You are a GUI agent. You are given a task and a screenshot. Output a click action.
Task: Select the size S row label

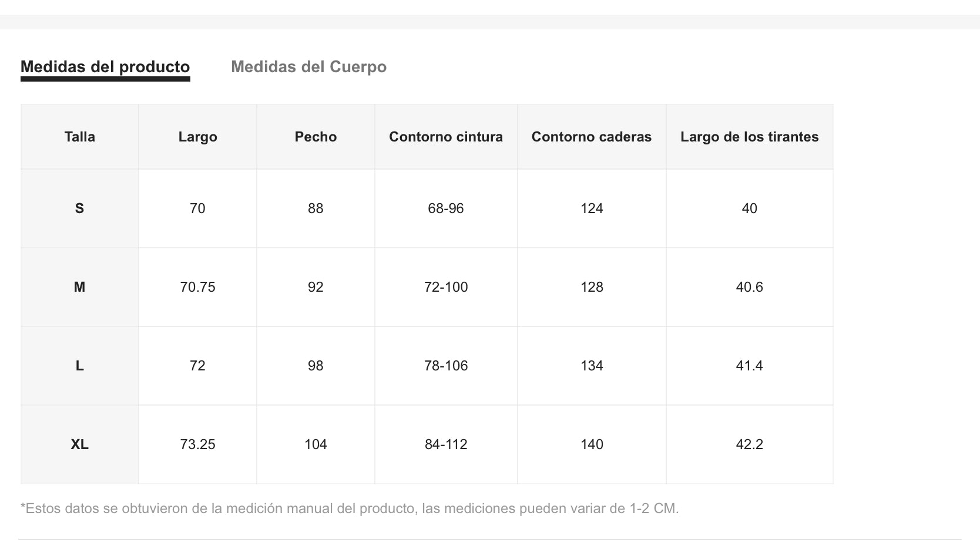pos(79,208)
